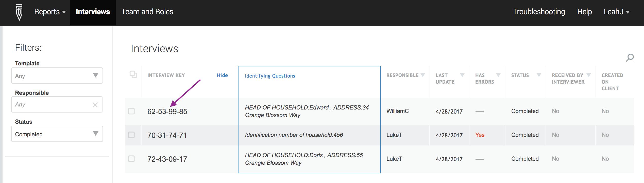The height and width of the screenshot is (183, 644).
Task: Check the box for interview 62-53-99-85
Action: coord(131,111)
